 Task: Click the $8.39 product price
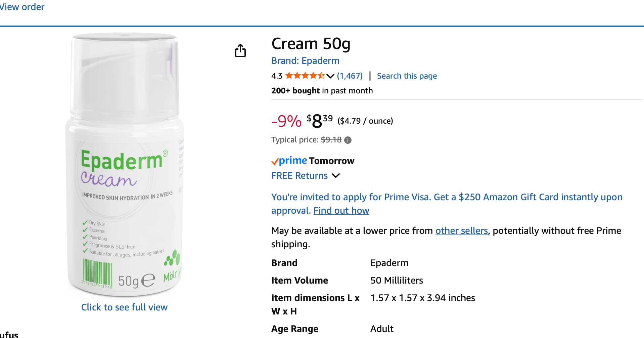tap(319, 121)
